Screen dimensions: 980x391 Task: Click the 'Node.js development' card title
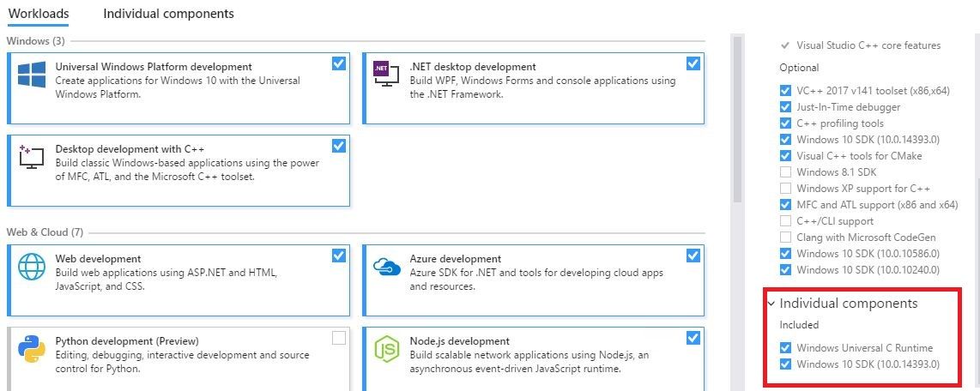(x=460, y=341)
